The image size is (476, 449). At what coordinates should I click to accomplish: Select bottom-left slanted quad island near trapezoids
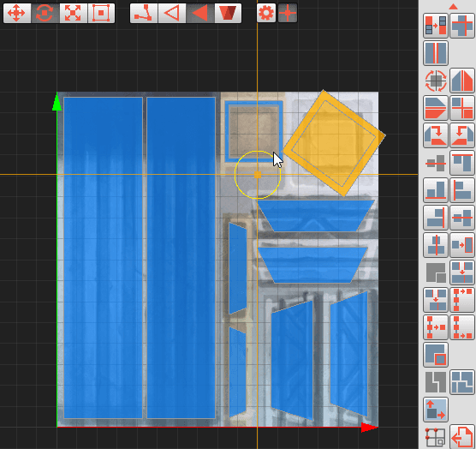tap(292, 360)
